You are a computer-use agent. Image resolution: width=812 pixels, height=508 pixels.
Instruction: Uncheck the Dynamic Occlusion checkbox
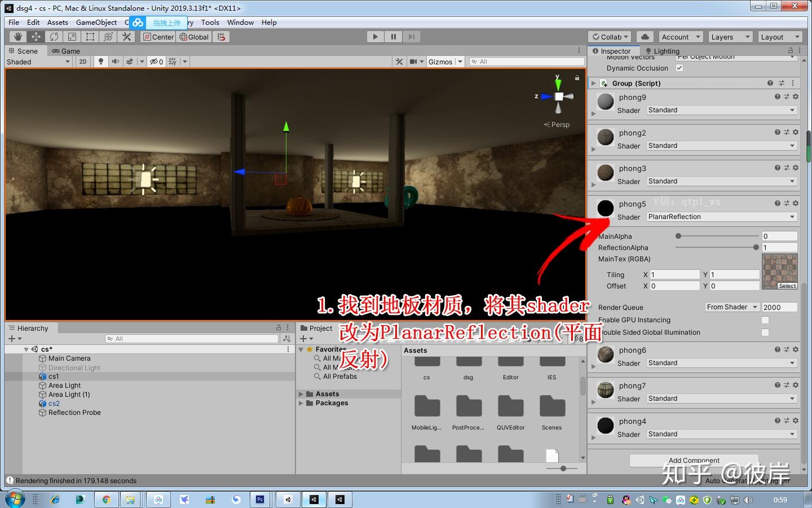pos(679,68)
